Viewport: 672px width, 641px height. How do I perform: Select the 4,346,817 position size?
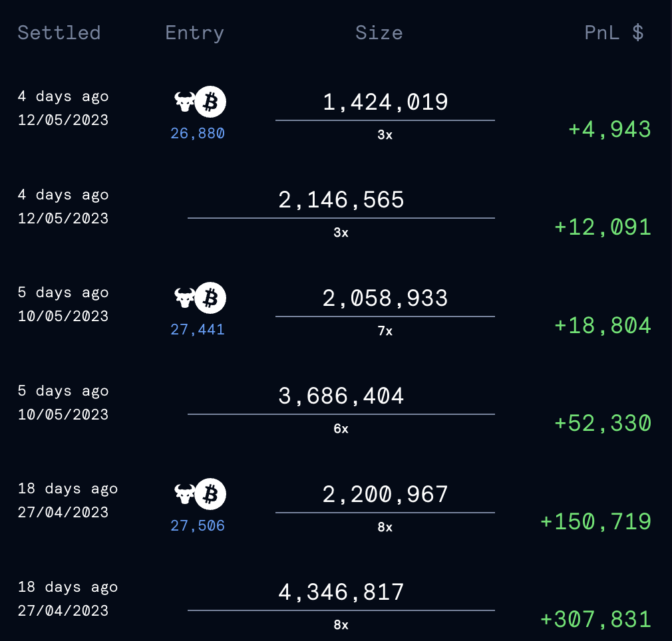tap(341, 592)
